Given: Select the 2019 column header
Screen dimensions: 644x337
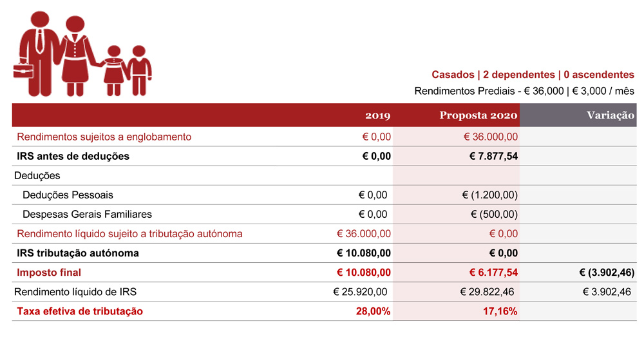Looking at the screenshot, I should 378,115.
